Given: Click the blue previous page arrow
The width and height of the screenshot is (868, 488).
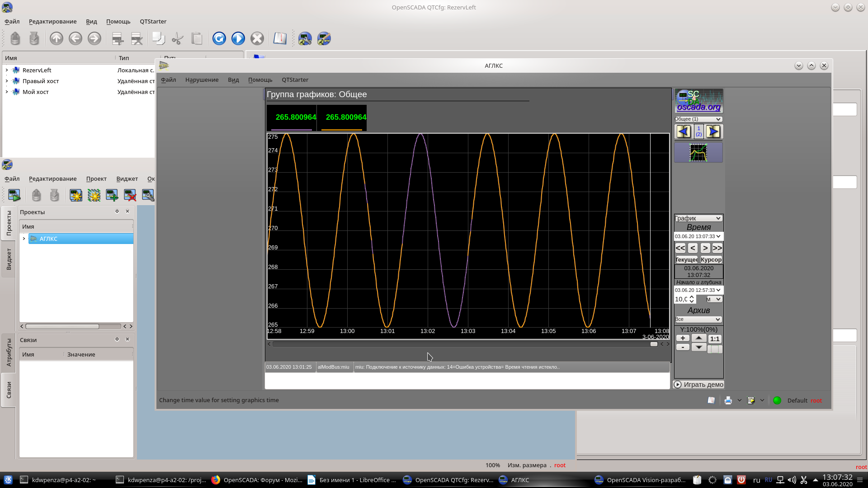Looking at the screenshot, I should [683, 131].
